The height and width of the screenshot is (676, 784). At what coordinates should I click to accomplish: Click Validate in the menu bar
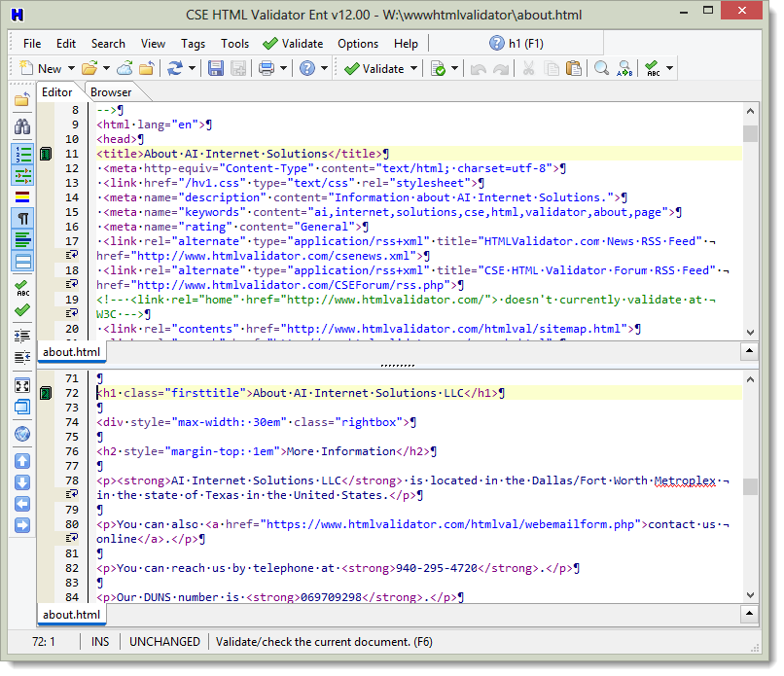coord(293,44)
